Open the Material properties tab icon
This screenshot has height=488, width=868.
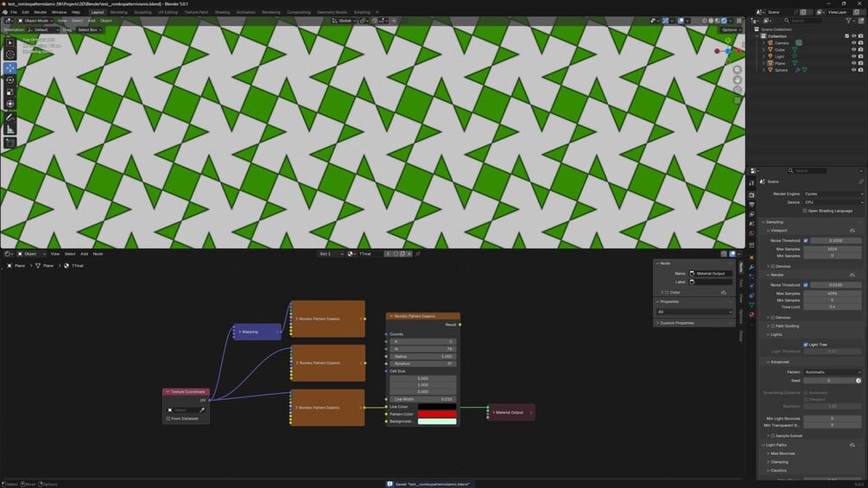coord(751,314)
